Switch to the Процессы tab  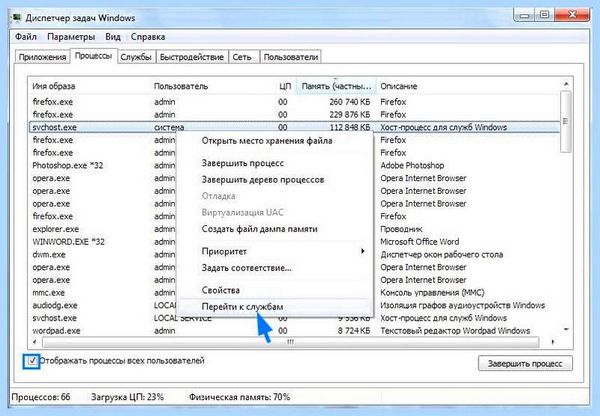click(x=93, y=56)
